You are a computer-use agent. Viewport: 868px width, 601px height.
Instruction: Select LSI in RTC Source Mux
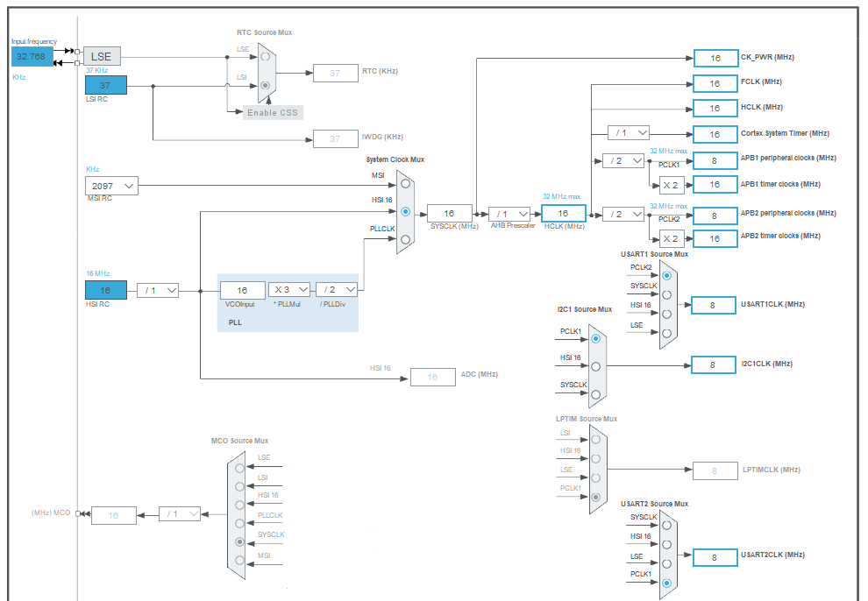(265, 85)
